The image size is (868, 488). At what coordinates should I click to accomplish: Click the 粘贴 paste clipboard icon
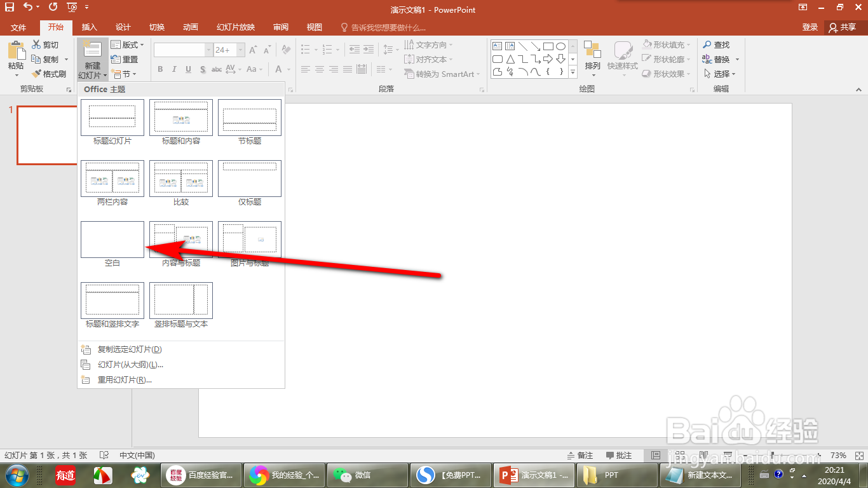(x=16, y=51)
